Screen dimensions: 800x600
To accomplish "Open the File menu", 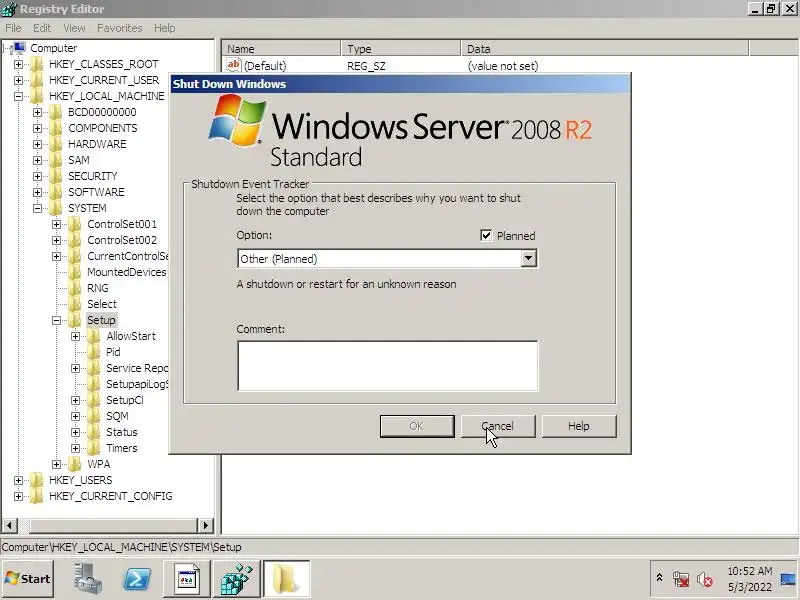I will pyautogui.click(x=13, y=28).
